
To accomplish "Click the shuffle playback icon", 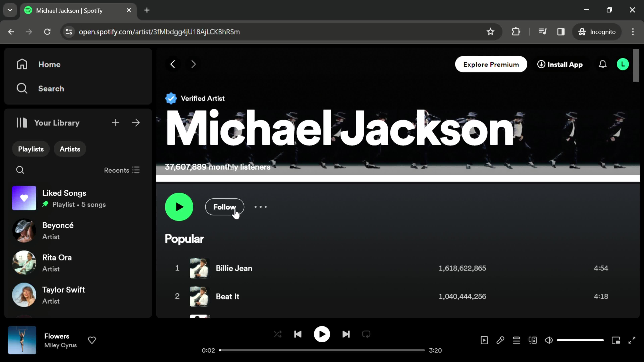I will (278, 335).
